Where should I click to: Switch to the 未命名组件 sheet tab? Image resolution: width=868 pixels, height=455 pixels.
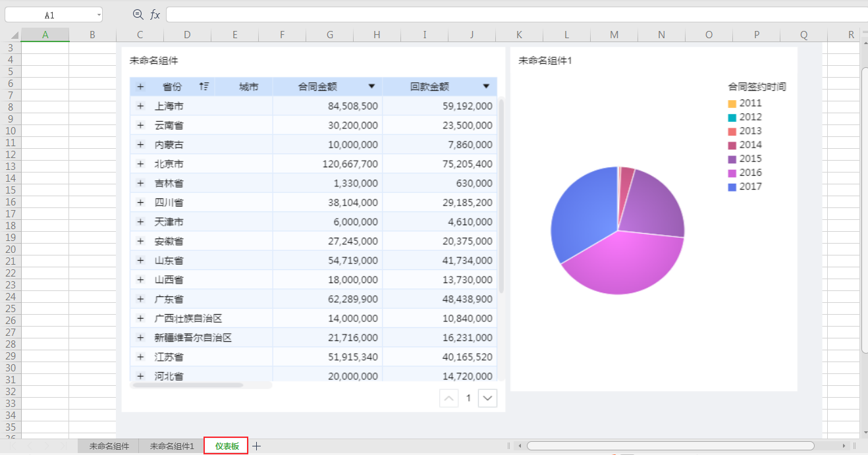pyautogui.click(x=109, y=446)
